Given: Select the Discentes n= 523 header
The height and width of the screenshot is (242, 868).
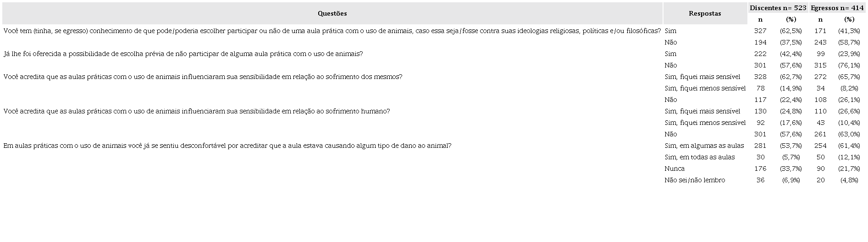Looking at the screenshot, I should (x=778, y=8).
